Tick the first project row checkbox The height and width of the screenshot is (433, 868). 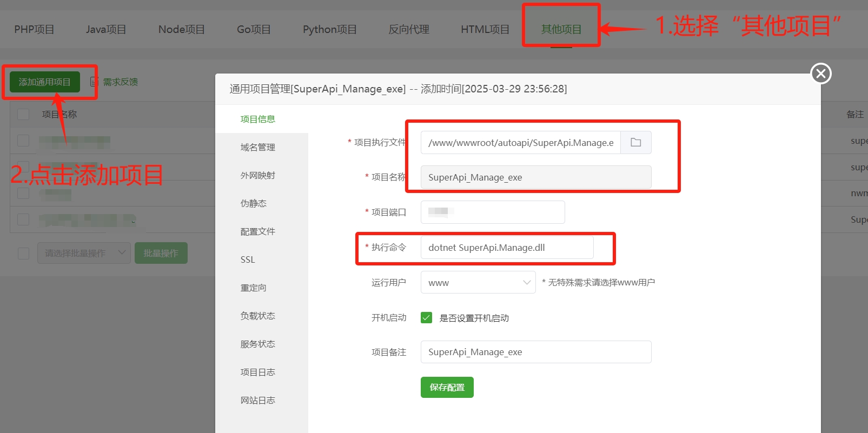(x=23, y=141)
